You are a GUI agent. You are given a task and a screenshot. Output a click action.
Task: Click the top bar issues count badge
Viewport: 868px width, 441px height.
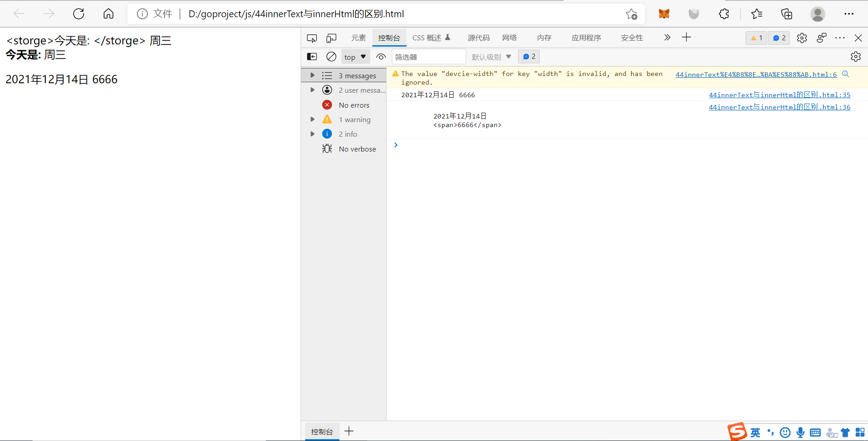(x=779, y=38)
